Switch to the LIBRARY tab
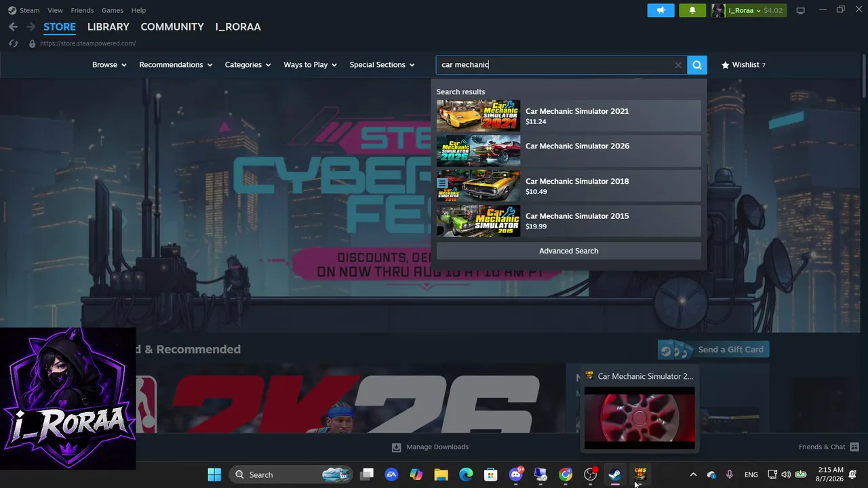The width and height of the screenshot is (868, 488). click(108, 26)
